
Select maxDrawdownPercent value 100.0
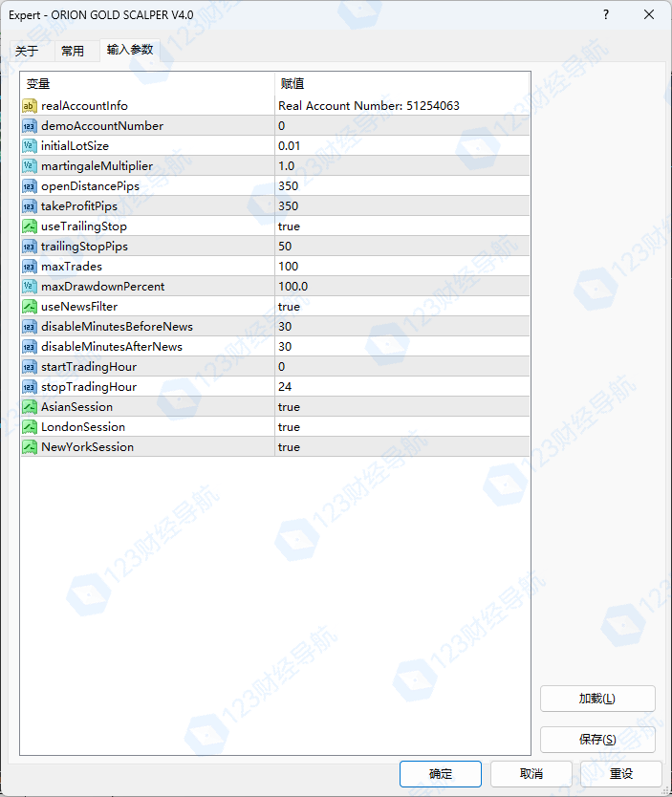(402, 287)
